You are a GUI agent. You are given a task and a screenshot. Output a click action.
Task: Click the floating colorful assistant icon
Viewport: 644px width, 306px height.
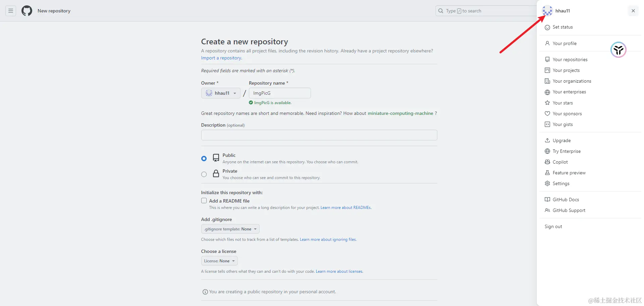click(619, 50)
